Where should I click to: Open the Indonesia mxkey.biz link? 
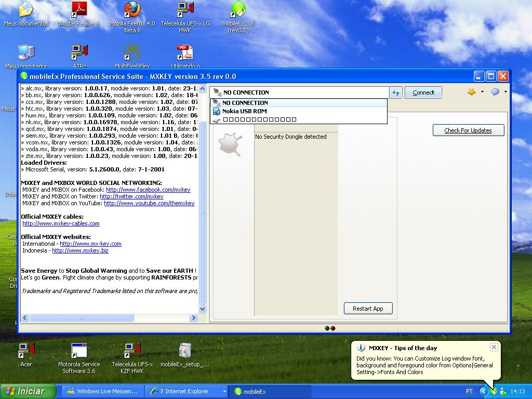(81, 251)
